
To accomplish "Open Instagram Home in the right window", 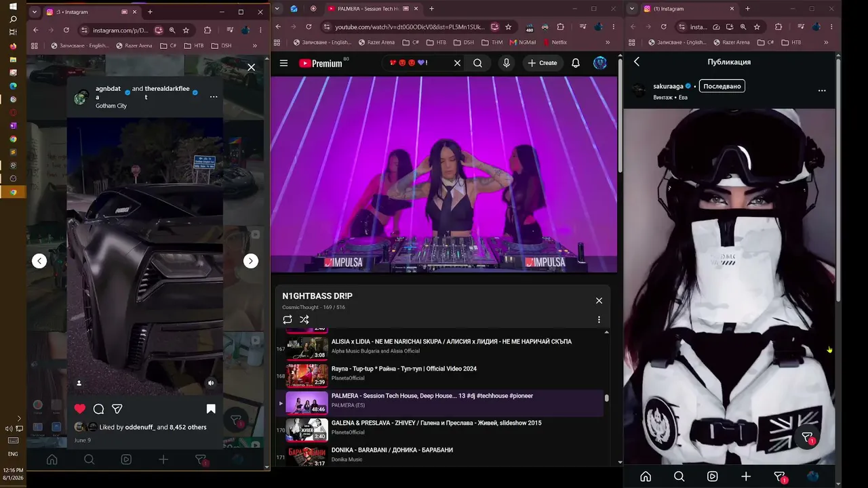I will point(646,476).
